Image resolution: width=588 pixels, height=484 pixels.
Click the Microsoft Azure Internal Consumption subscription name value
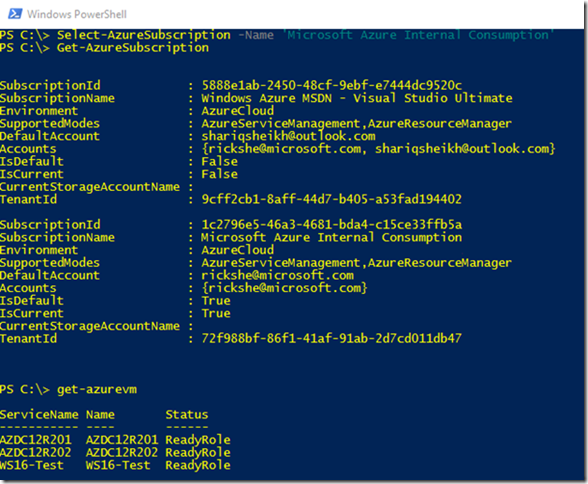point(332,237)
